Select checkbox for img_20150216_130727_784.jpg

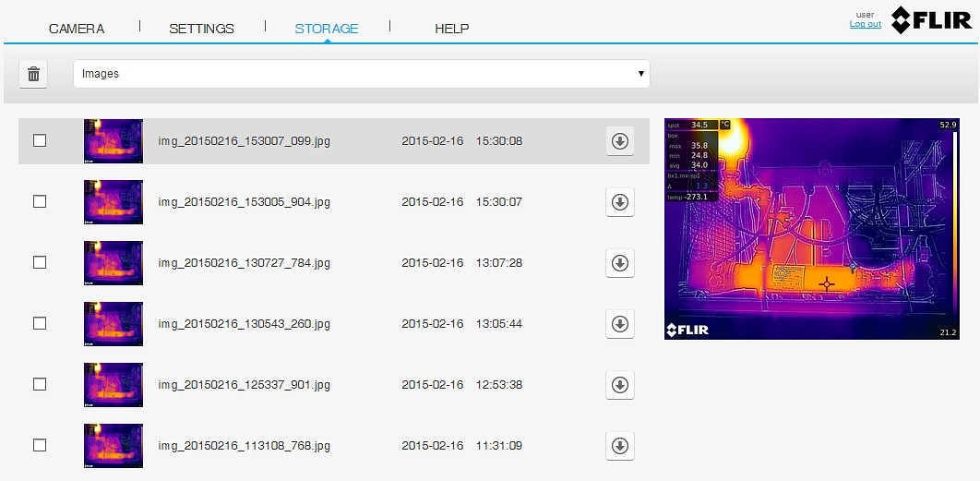(40, 262)
